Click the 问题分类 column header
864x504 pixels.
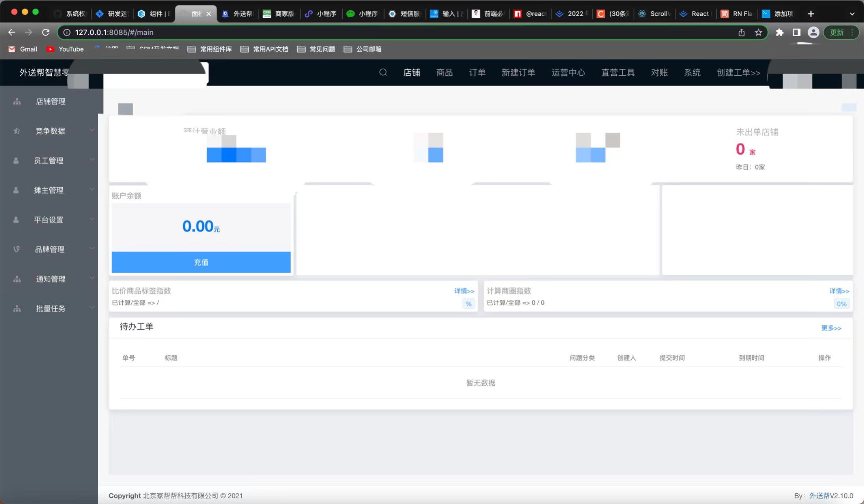click(582, 358)
